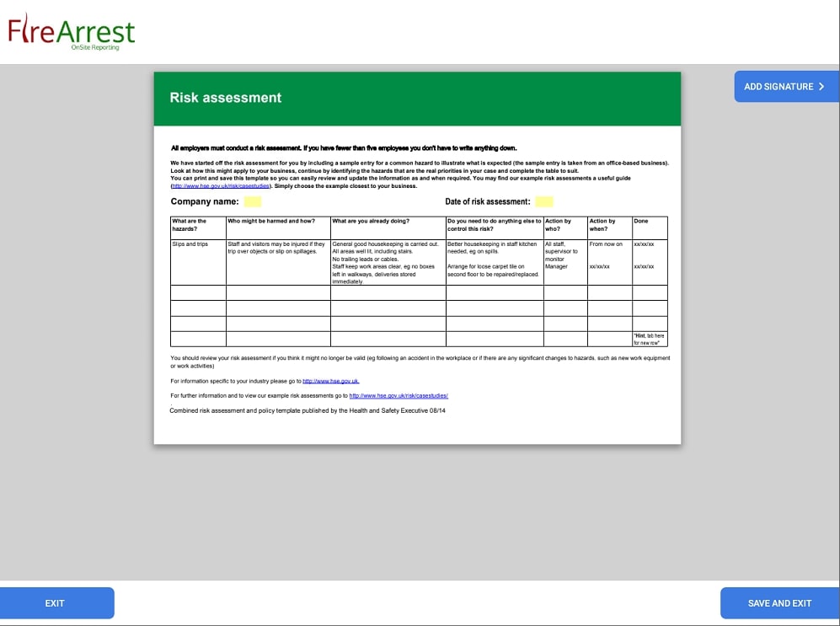Click the 'Action by who?' column header

point(565,227)
